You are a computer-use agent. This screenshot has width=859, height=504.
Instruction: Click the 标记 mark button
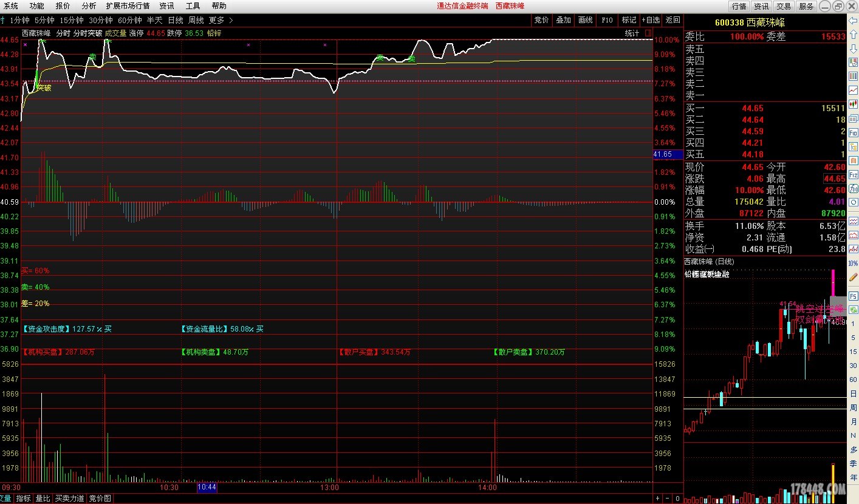coord(629,20)
